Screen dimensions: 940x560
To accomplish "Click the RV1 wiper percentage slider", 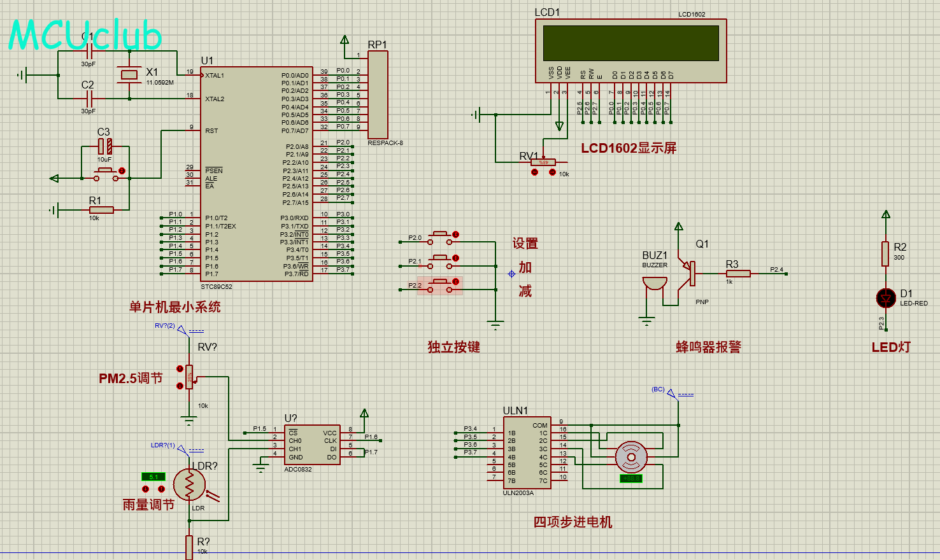I will [543, 162].
